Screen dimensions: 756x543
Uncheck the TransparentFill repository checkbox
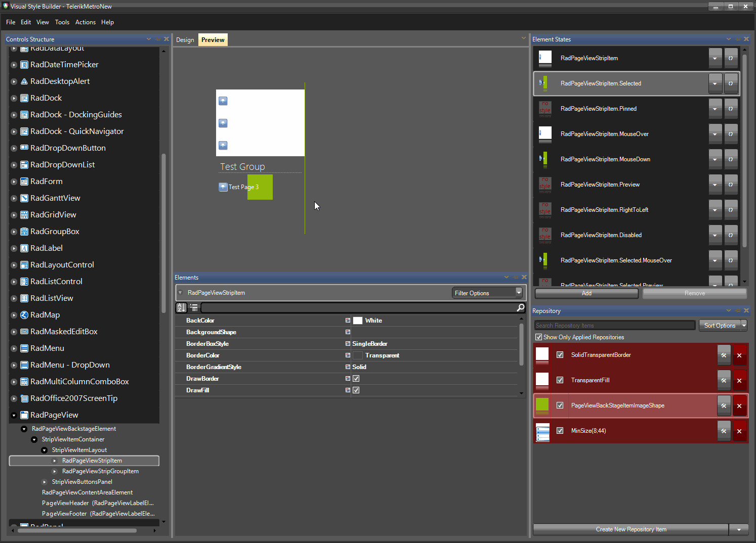coord(560,380)
